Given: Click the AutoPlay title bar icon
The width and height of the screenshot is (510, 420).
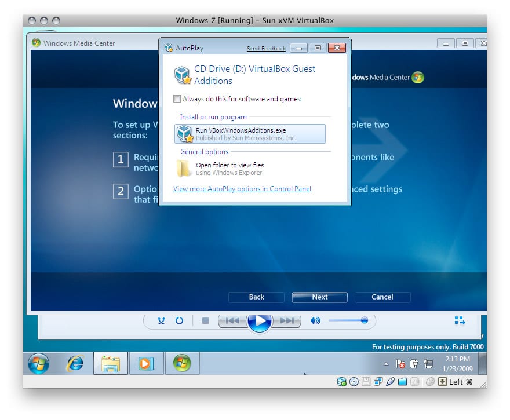Looking at the screenshot, I should coord(169,48).
